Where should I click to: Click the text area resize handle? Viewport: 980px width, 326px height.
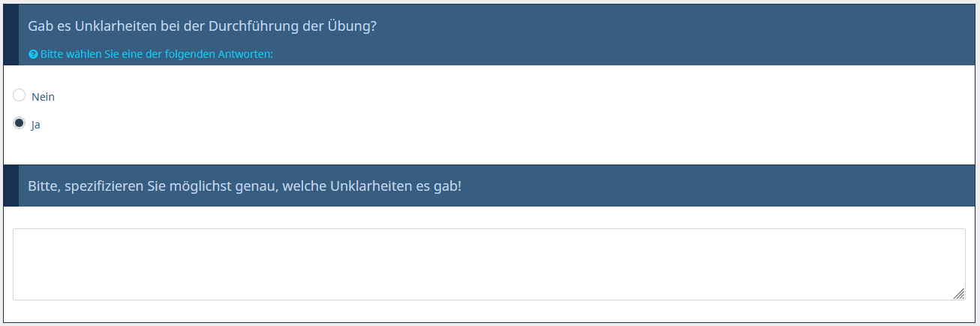click(959, 294)
